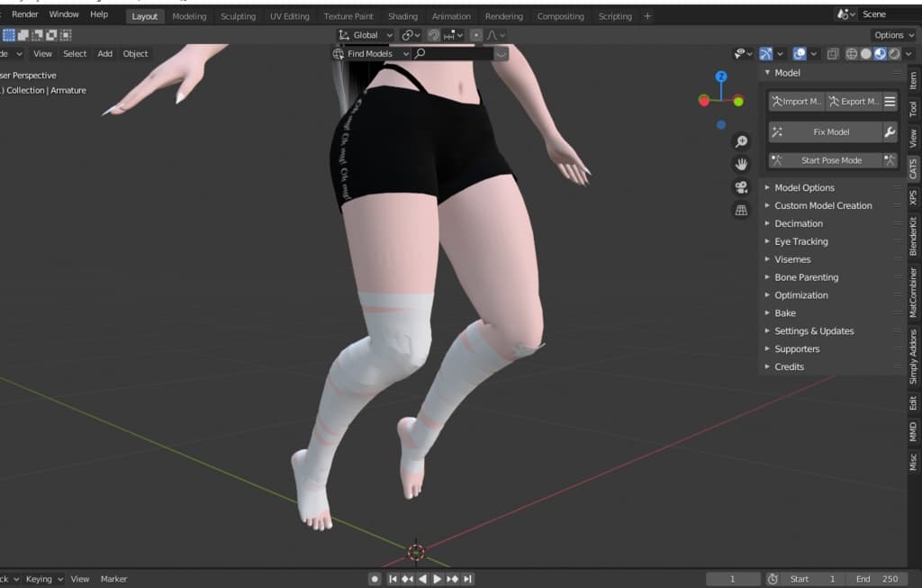Click the add workspace plus icon
The image size is (922, 588).
pyautogui.click(x=647, y=16)
